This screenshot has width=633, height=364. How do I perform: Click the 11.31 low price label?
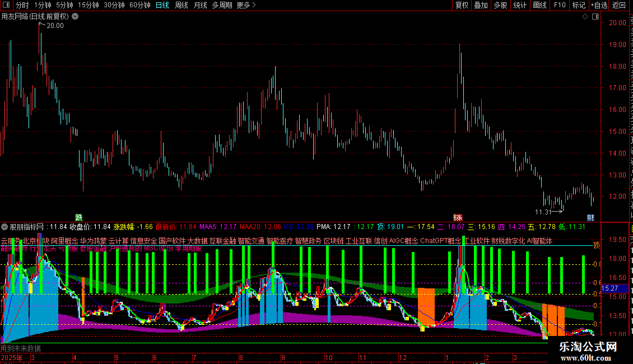click(543, 212)
